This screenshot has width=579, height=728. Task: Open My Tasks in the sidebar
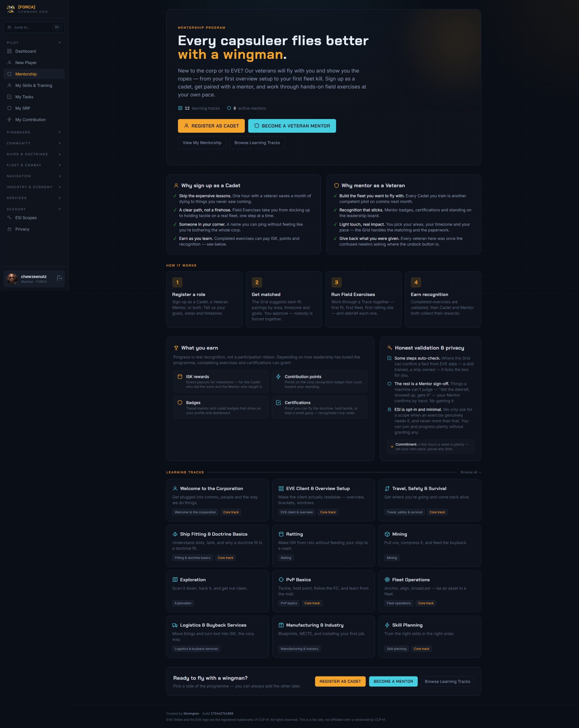coord(34,97)
